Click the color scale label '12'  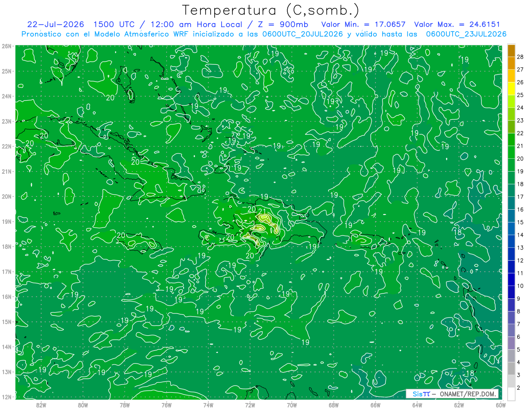520,261
